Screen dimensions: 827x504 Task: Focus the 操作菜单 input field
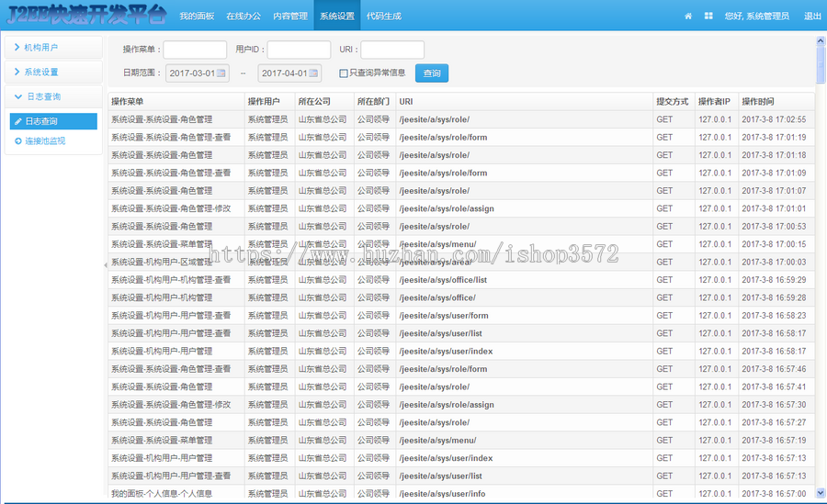(x=195, y=50)
